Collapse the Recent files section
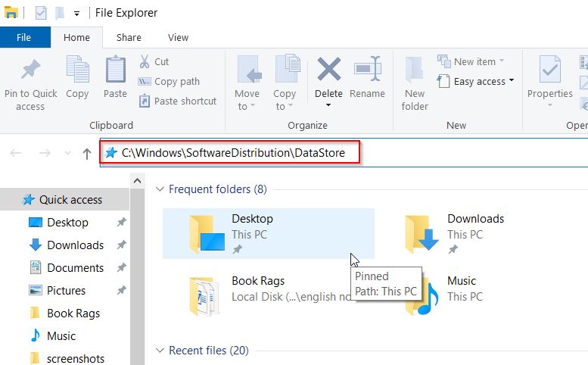 click(x=160, y=351)
